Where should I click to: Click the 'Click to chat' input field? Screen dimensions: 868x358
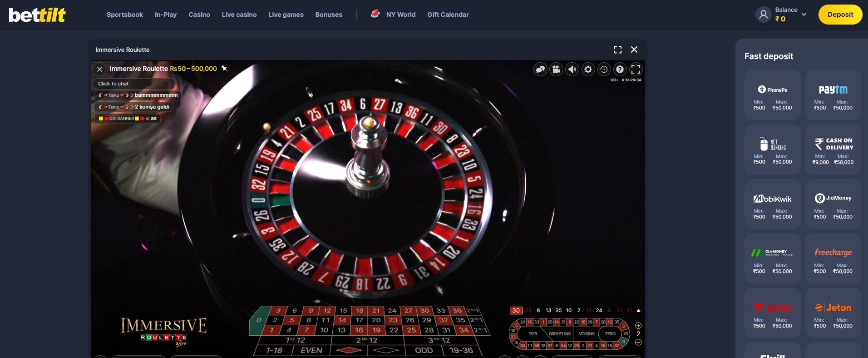click(x=134, y=84)
